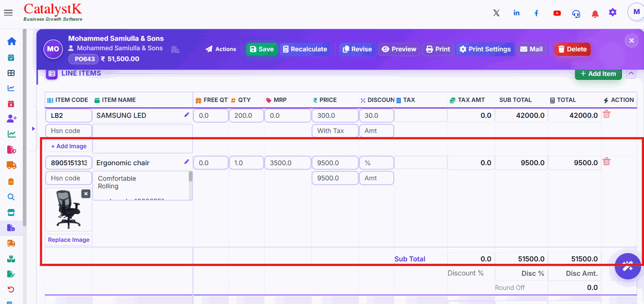Open the M user profile avatar
The height and width of the screenshot is (304, 644).
point(636,12)
